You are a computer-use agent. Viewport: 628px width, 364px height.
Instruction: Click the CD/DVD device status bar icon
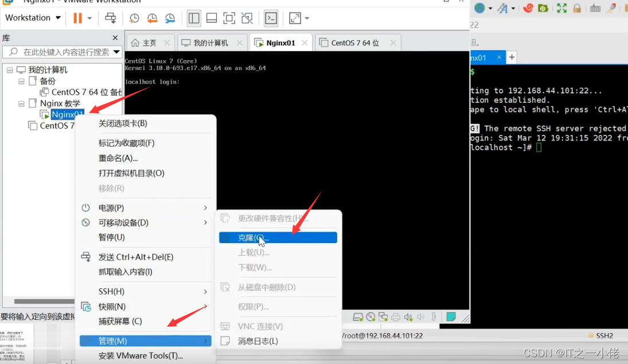click(370, 316)
